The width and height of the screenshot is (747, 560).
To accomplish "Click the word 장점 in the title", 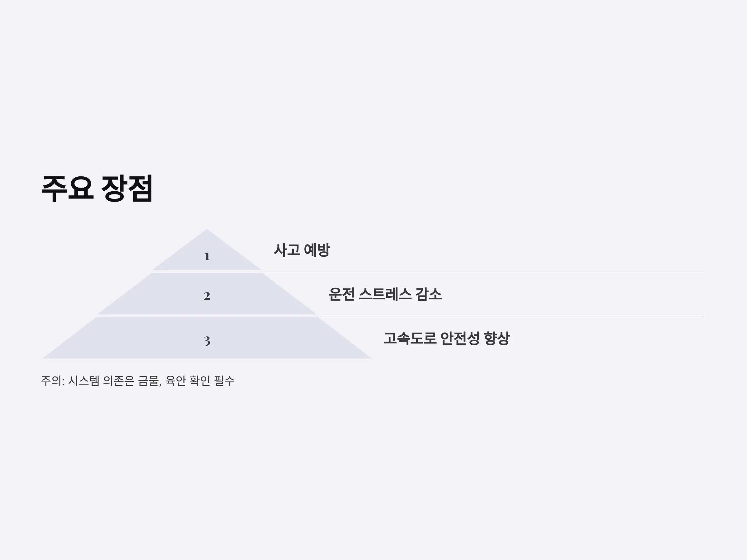I will click(x=127, y=188).
